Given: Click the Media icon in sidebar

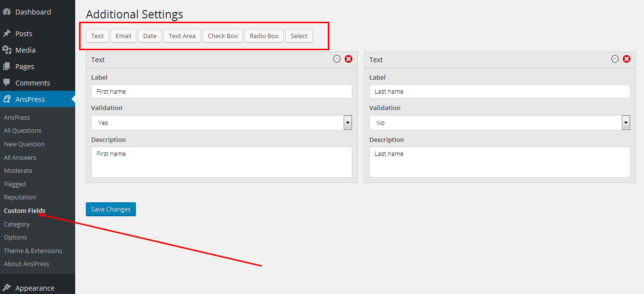Looking at the screenshot, I should 7,50.
